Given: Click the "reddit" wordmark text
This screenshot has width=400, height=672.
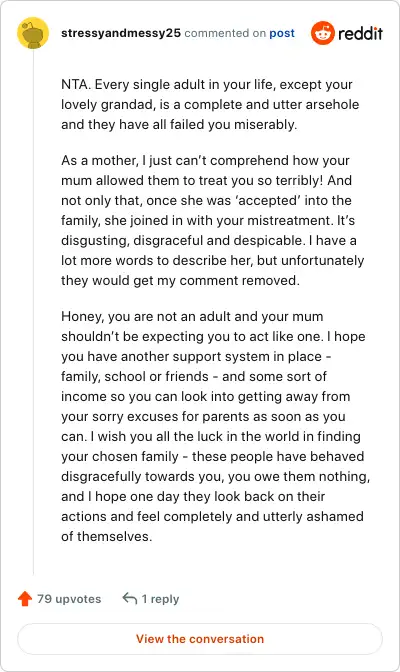Looking at the screenshot, I should [360, 33].
